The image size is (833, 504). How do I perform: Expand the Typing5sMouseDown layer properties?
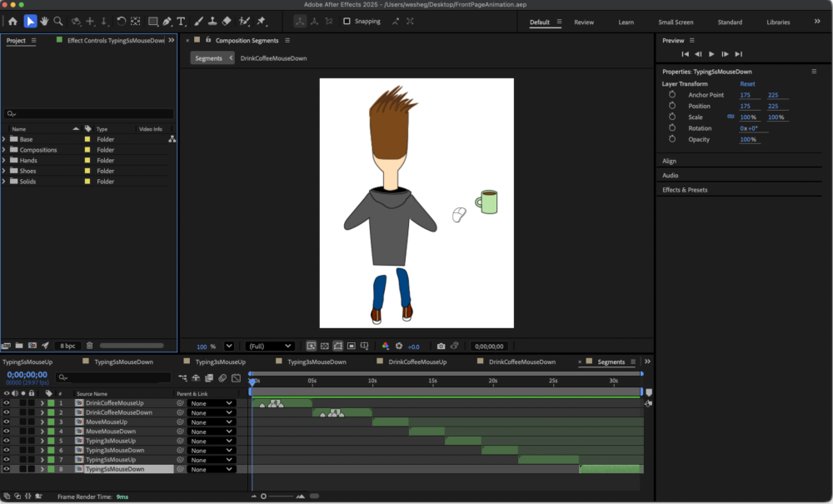[42, 470]
